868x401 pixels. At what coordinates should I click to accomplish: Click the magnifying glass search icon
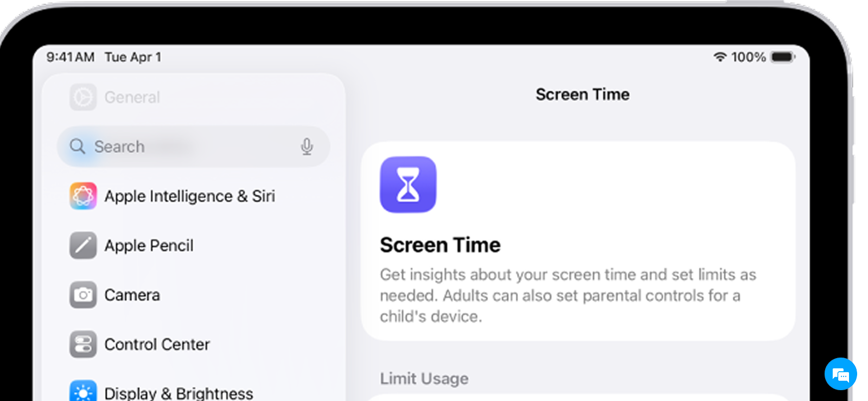pos(78,147)
